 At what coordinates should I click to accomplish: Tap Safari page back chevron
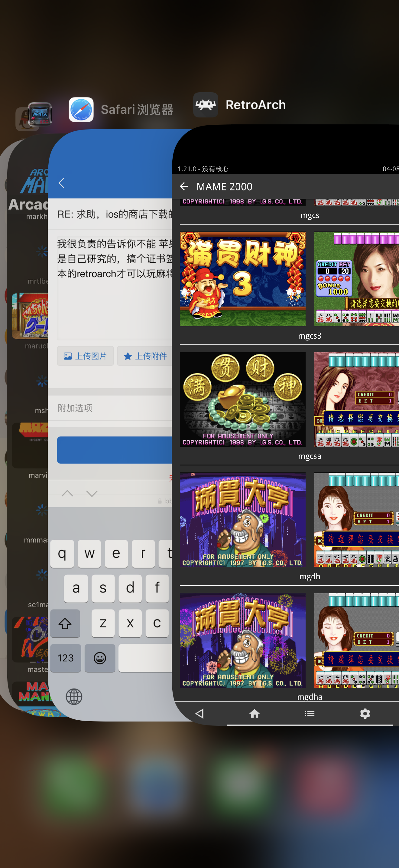pos(61,183)
